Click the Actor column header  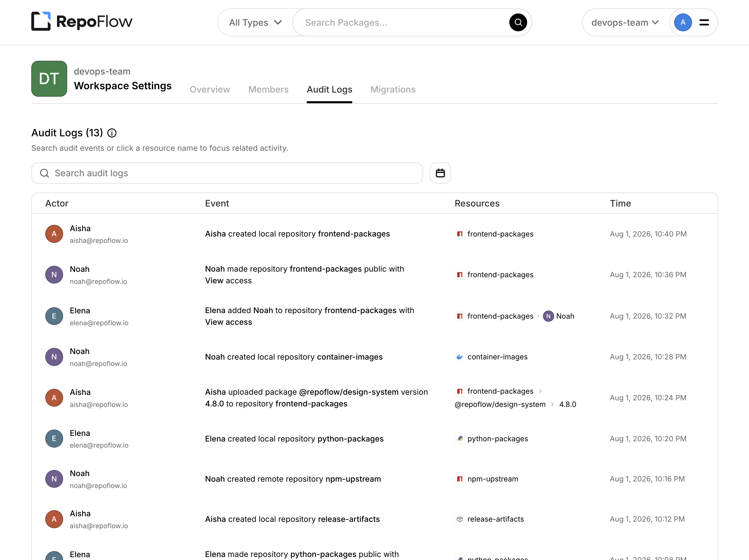[56, 203]
